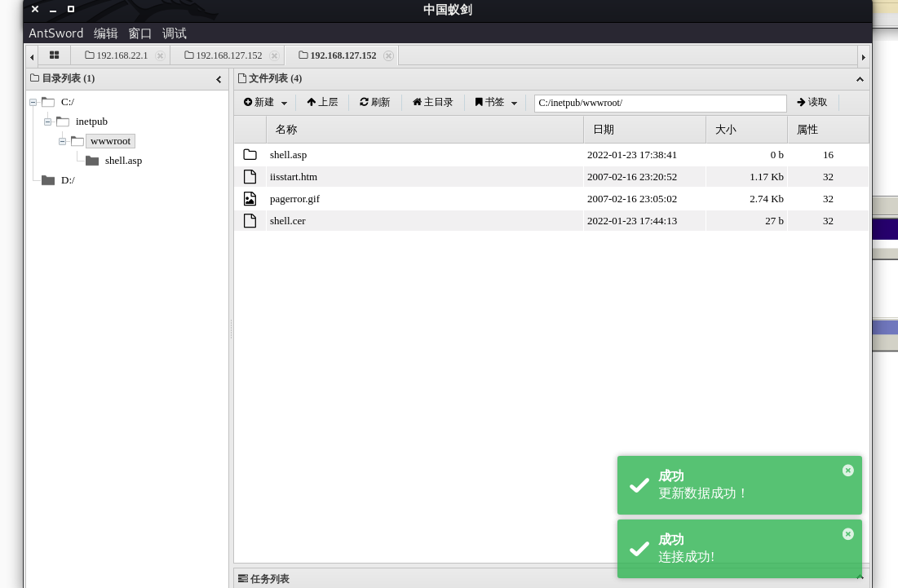Open the 窗口 menu

coord(139,33)
